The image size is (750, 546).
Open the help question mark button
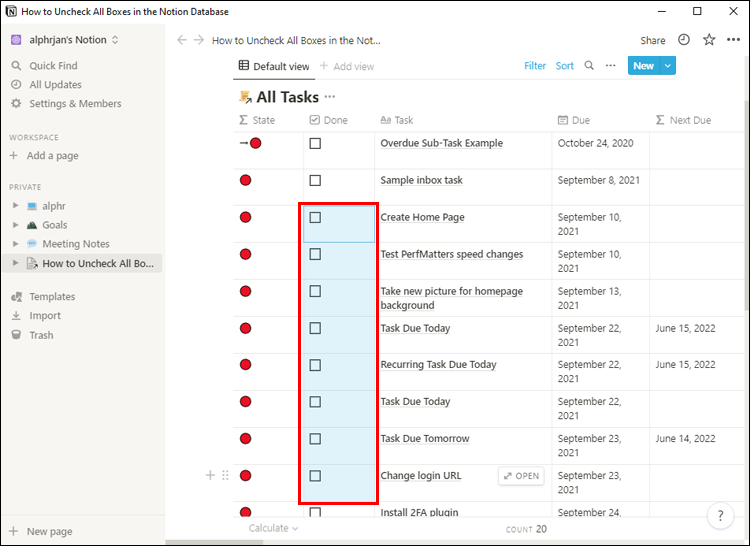point(720,516)
